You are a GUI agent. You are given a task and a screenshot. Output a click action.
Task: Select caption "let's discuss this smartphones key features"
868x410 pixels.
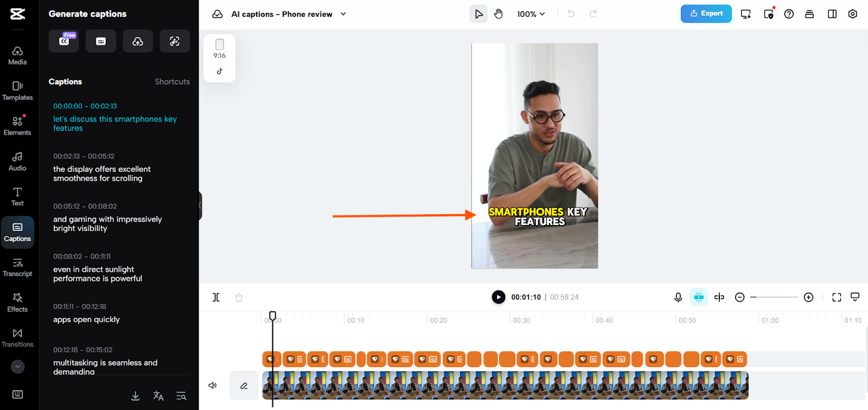pyautogui.click(x=115, y=124)
